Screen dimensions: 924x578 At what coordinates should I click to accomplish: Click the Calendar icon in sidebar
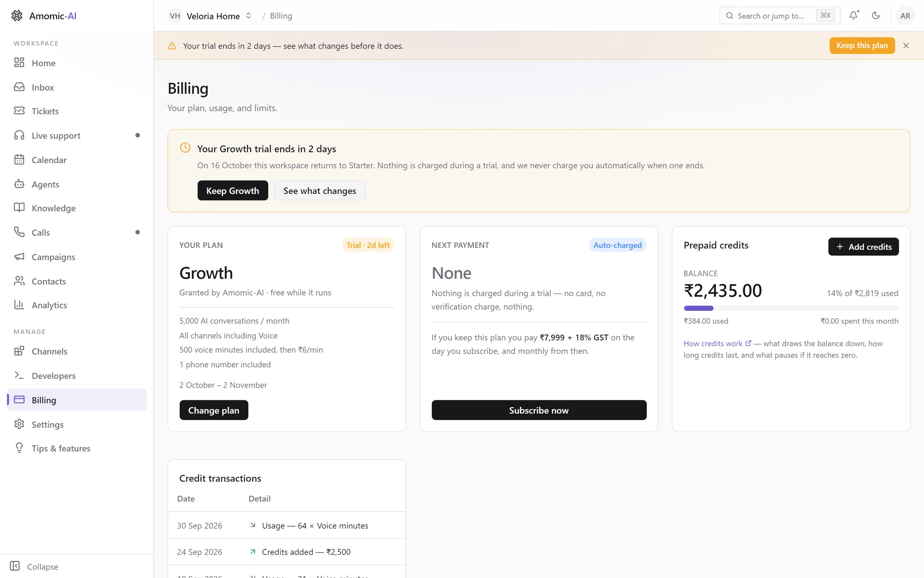coord(19,160)
